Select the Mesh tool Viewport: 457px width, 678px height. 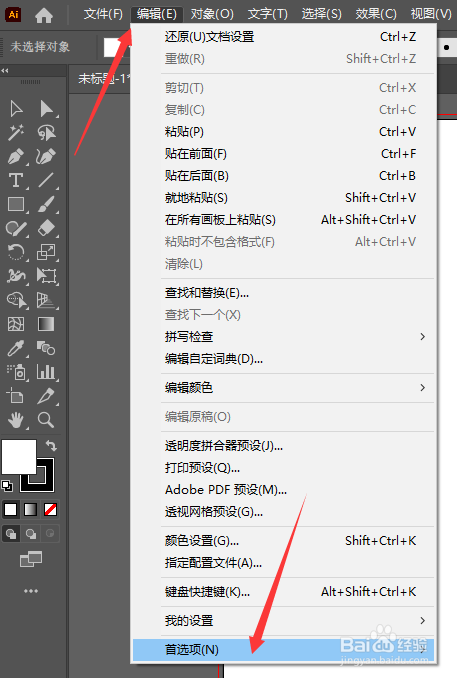(x=16, y=324)
